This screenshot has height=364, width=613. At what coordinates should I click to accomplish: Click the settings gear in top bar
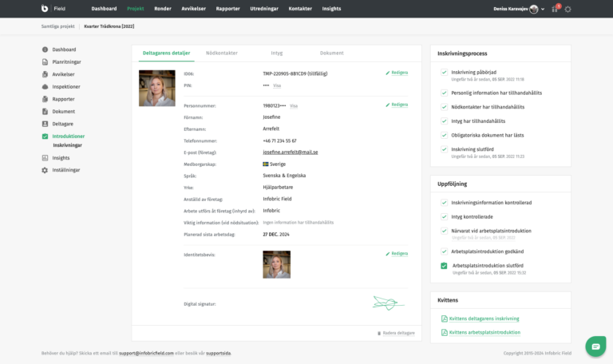pyautogui.click(x=568, y=9)
